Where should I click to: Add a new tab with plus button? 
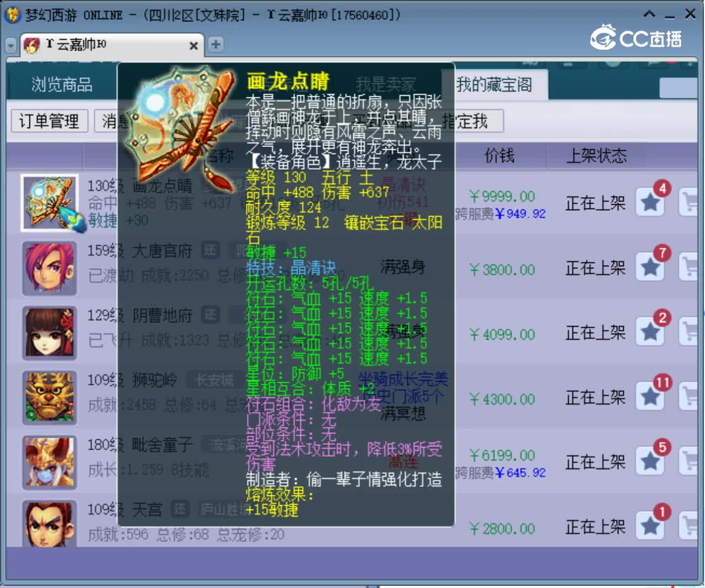pyautogui.click(x=216, y=45)
